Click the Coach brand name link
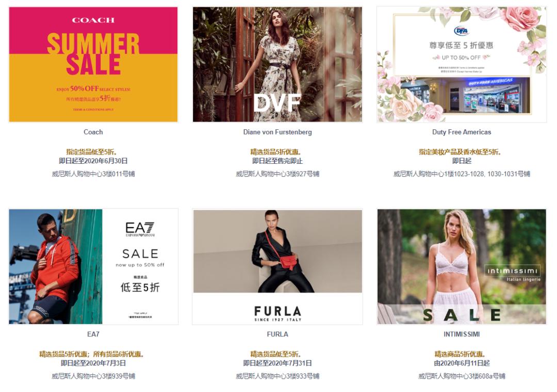The image size is (557, 392). 93,132
